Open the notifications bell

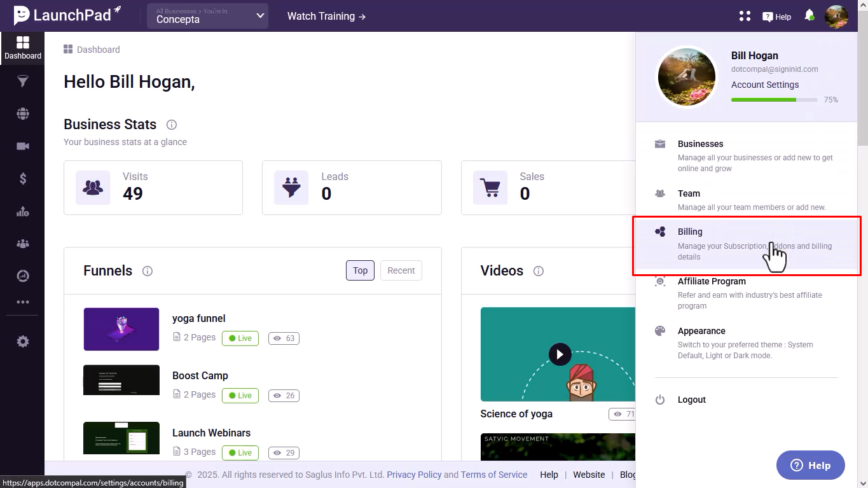(x=809, y=15)
